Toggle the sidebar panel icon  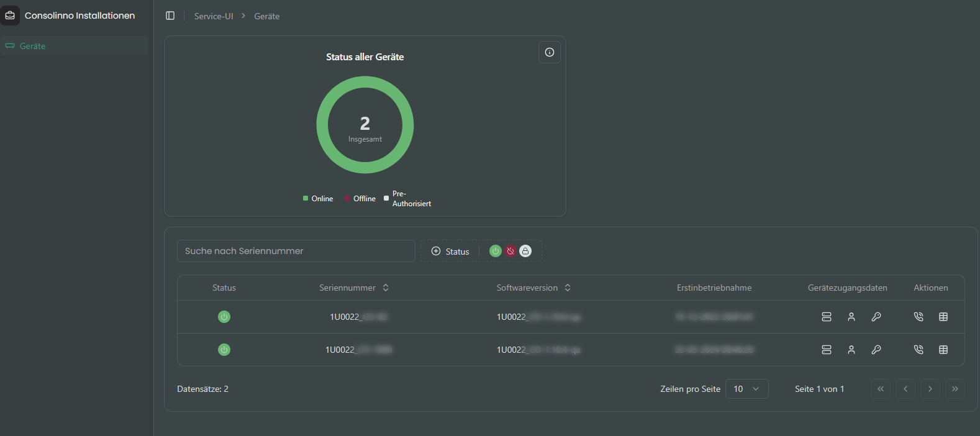(x=170, y=16)
